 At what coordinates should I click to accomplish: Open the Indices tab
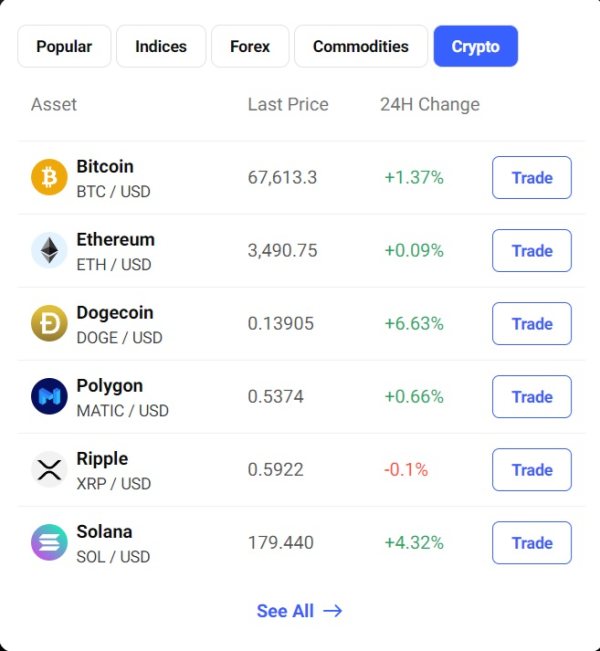[x=161, y=46]
